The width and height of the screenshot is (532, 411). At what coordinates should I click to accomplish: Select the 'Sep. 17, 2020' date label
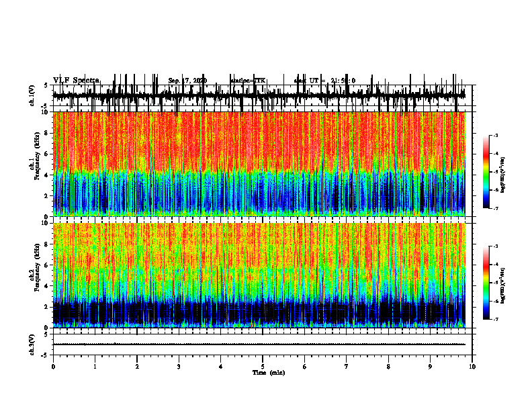click(x=187, y=81)
